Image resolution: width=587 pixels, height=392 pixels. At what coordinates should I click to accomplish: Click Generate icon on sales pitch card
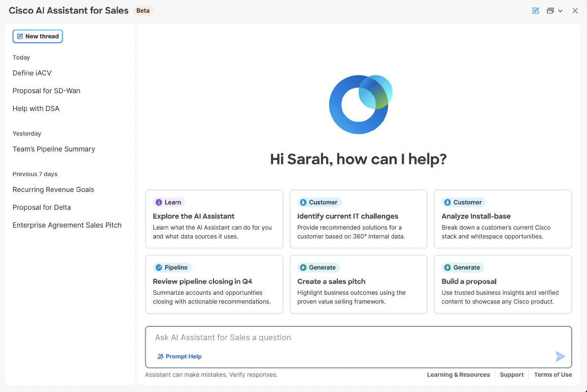(x=303, y=267)
